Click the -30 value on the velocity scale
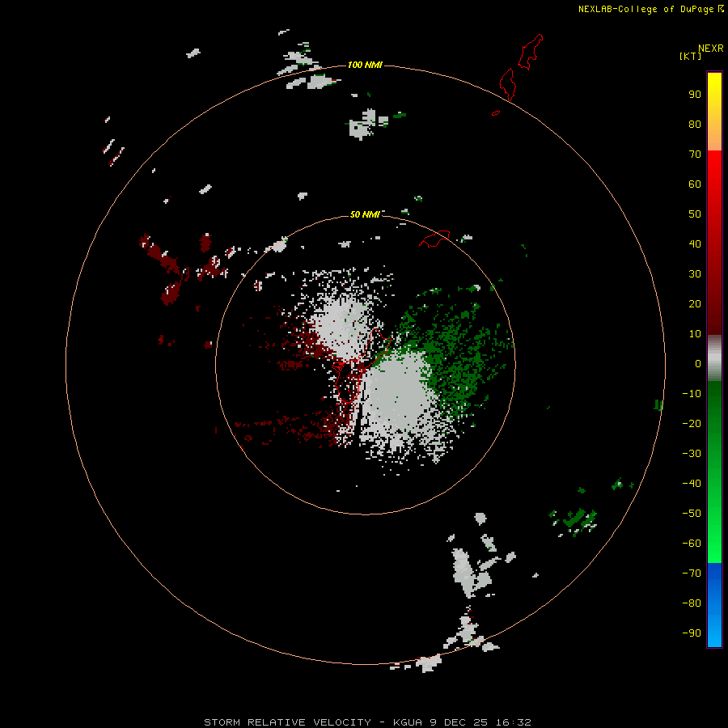 pyautogui.click(x=692, y=454)
